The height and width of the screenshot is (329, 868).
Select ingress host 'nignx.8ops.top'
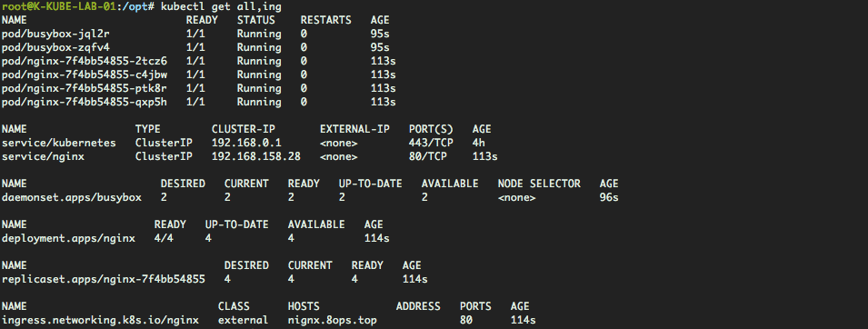[333, 320]
